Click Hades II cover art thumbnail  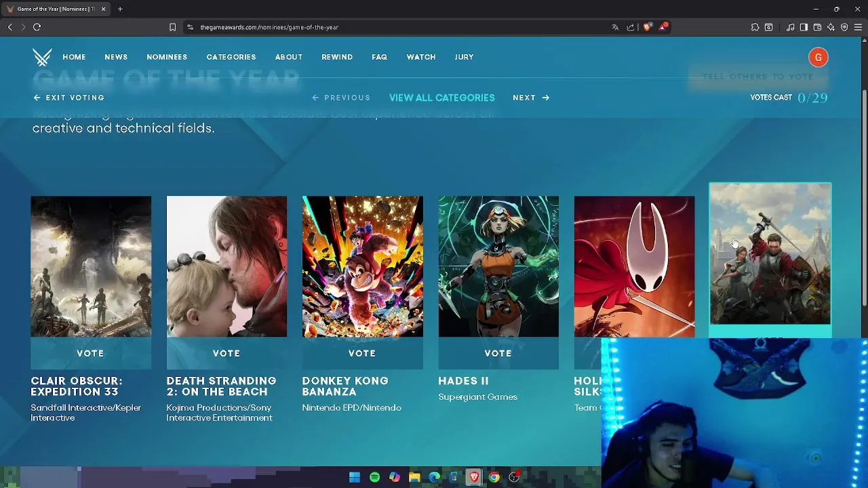coord(498,266)
